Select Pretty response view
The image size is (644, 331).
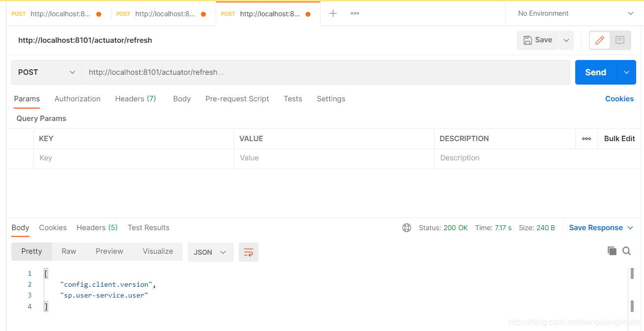click(32, 251)
